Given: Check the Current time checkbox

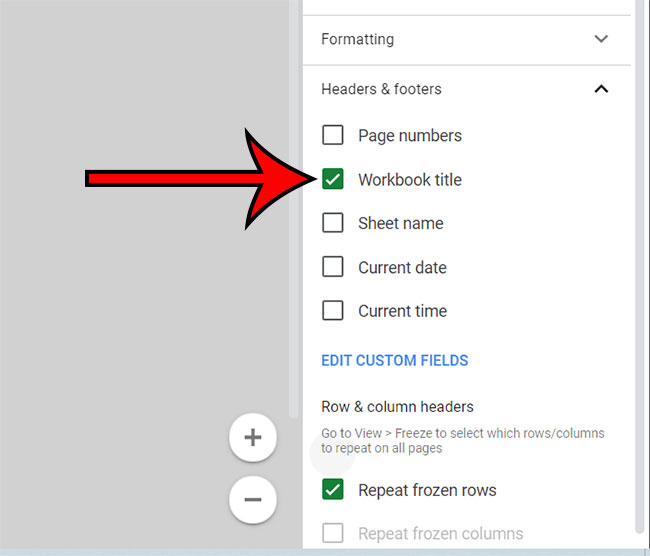Looking at the screenshot, I should click(332, 311).
